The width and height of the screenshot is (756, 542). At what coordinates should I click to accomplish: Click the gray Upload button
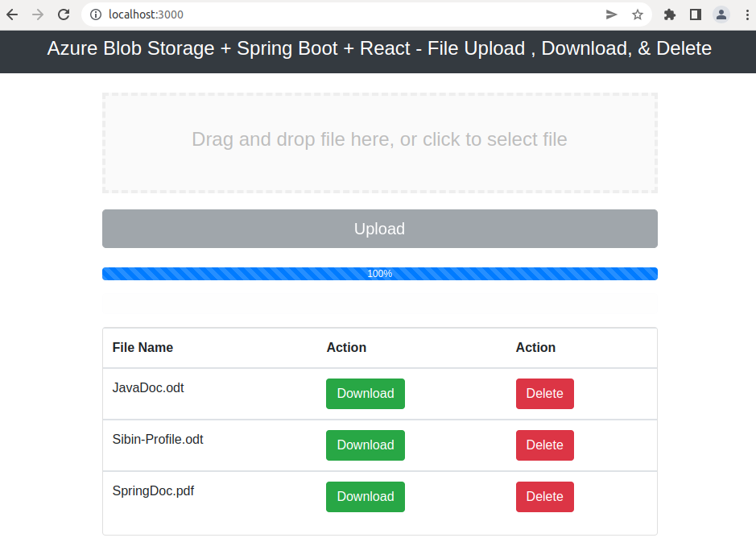[380, 229]
